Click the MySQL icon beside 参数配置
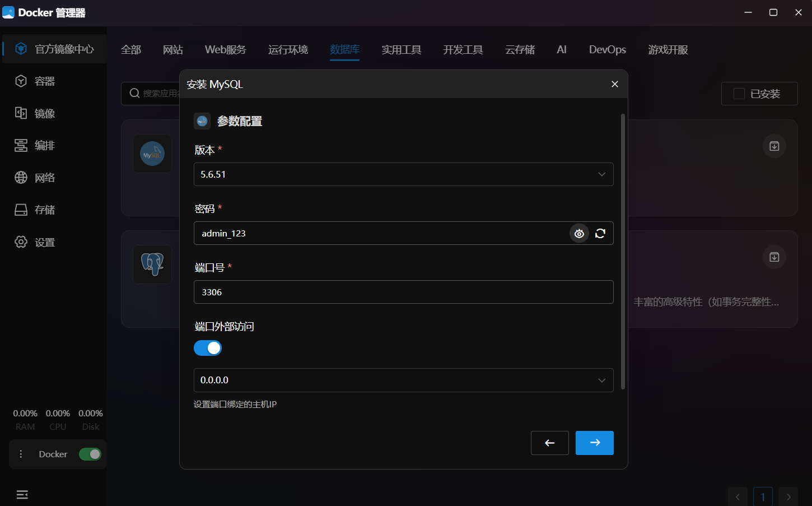Viewport: 812px width, 506px height. [202, 121]
